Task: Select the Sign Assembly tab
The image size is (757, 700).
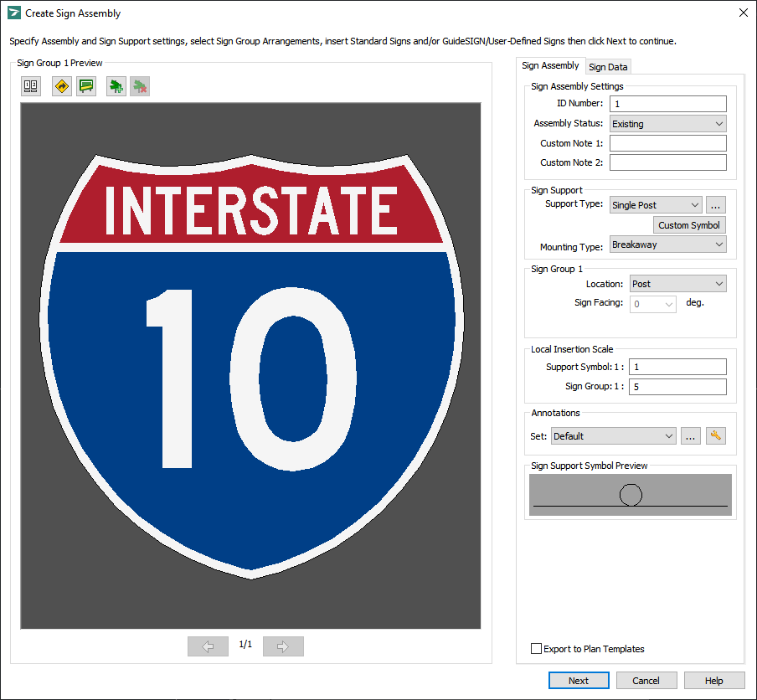Action: (550, 65)
